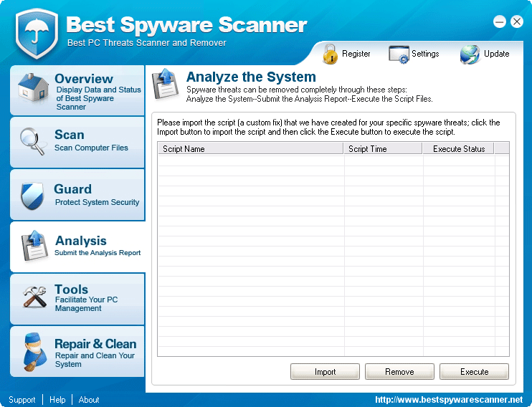
Task: Switch to the Overview section
Action: [x=77, y=90]
